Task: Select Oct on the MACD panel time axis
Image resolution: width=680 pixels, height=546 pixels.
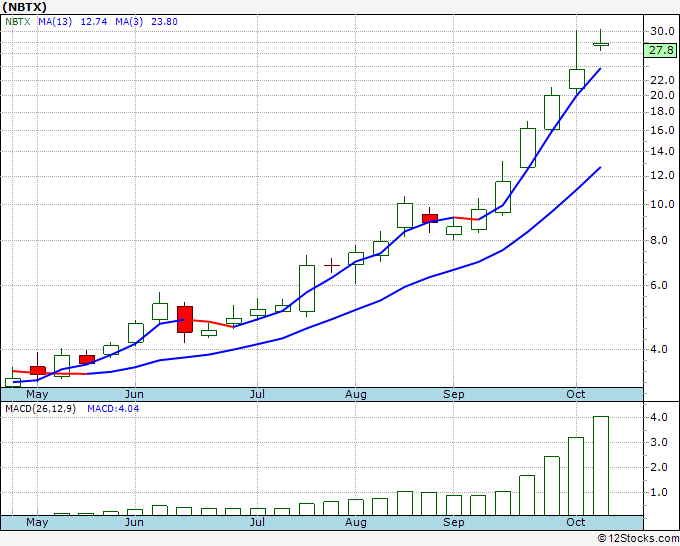Action: (x=576, y=522)
